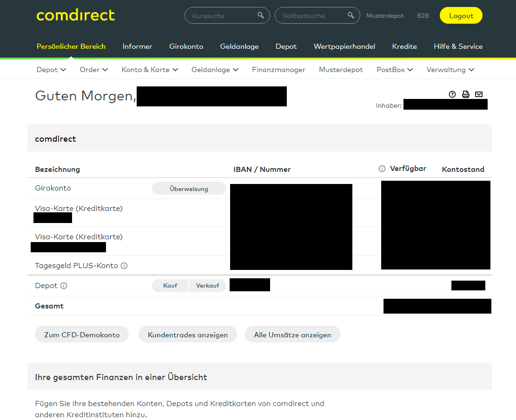Open the Finanzmanager link
This screenshot has height=420, width=516.
(278, 69)
